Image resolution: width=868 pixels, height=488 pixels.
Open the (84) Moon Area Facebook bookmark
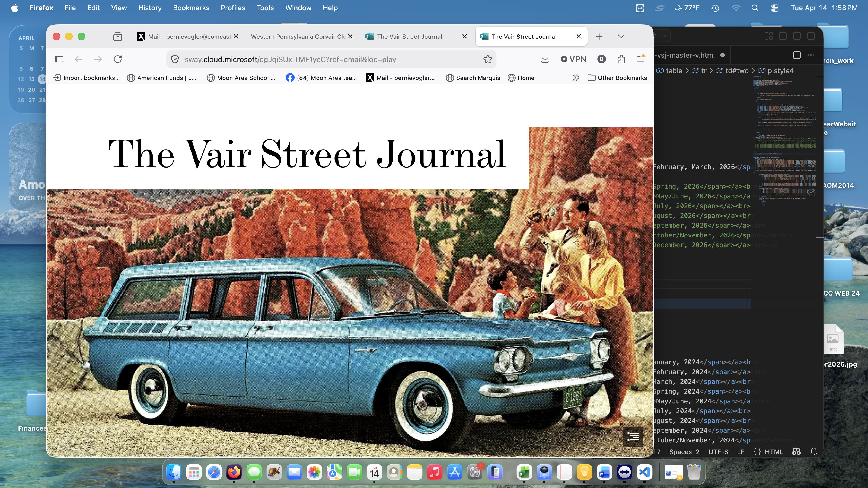coord(321,78)
